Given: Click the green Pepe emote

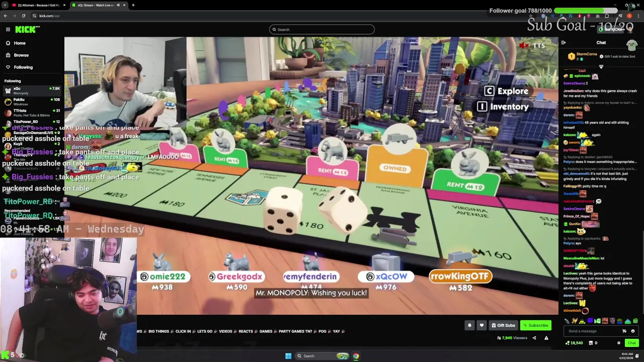Looking at the screenshot, I should pos(636,321).
